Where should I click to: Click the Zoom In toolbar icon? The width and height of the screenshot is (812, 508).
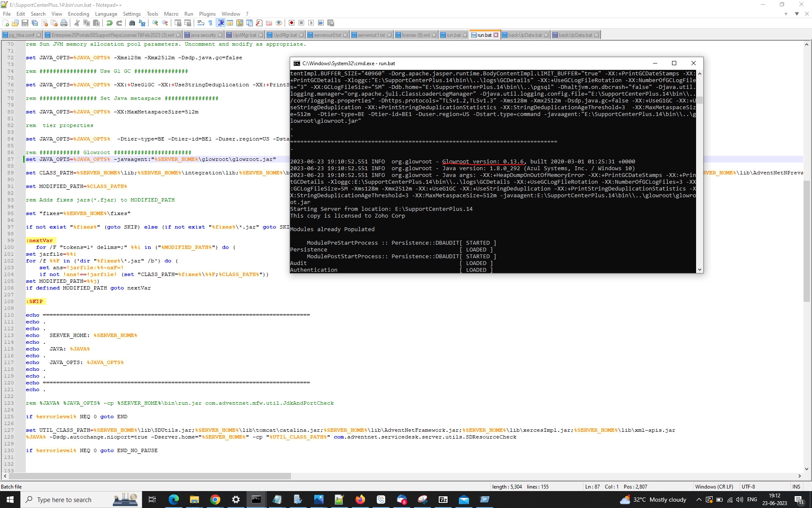coord(155,23)
